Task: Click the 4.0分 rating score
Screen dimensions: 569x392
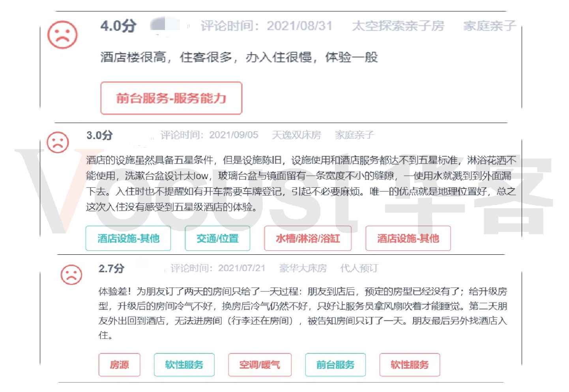Action: 118,26
